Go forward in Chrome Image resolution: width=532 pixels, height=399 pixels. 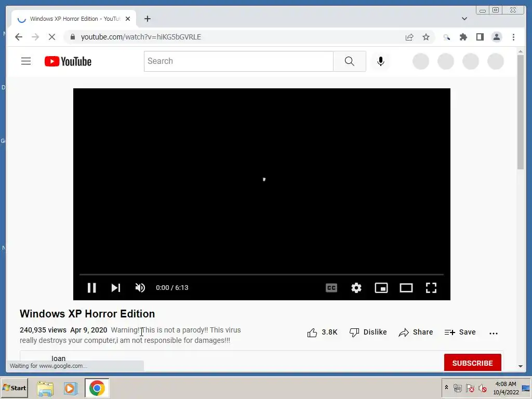click(35, 37)
